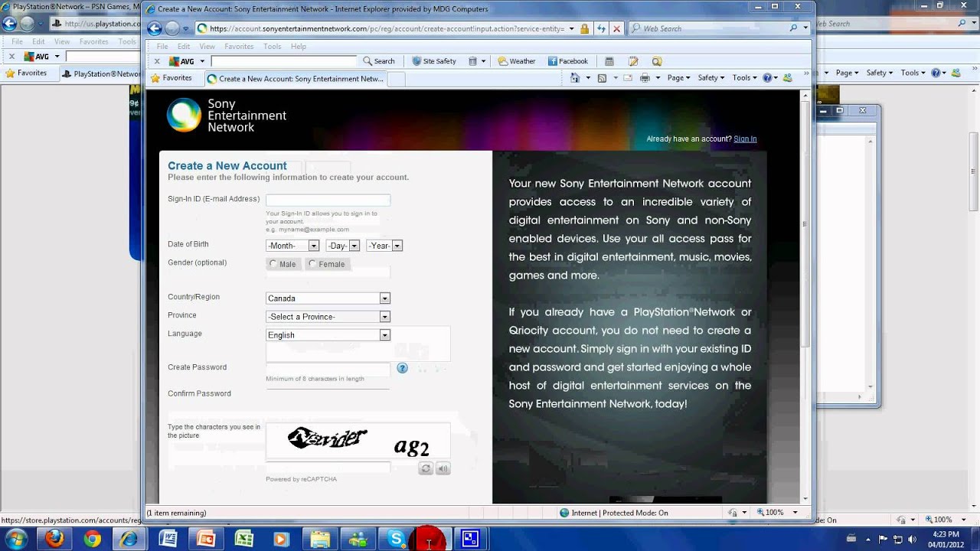Open a new blank tab
This screenshot has width=980, height=551.
coord(397,78)
